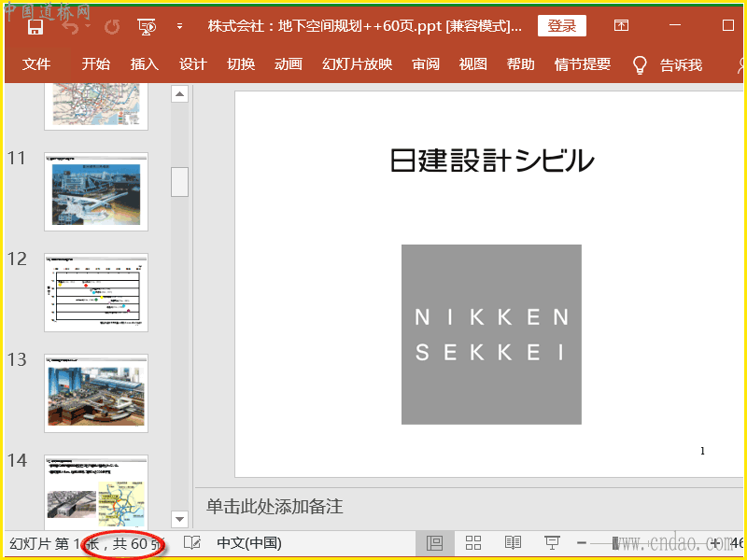Open the Ribbon Display Options icon
Image resolution: width=747 pixels, height=560 pixels.
621,26
